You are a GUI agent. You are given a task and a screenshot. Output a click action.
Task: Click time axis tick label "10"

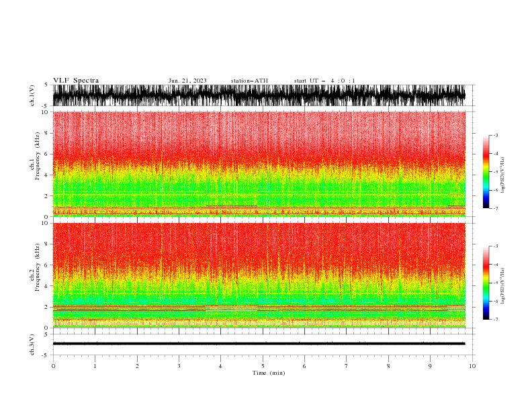point(472,366)
